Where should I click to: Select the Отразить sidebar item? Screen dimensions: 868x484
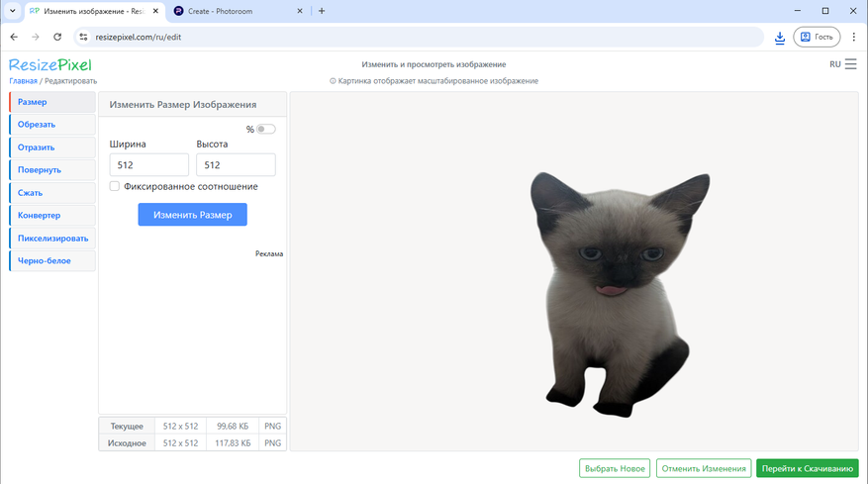click(52, 147)
